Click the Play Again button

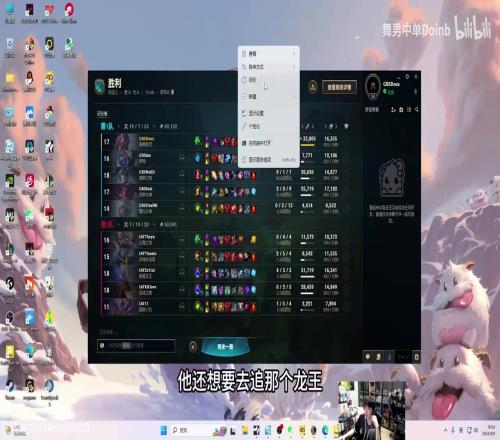click(225, 347)
